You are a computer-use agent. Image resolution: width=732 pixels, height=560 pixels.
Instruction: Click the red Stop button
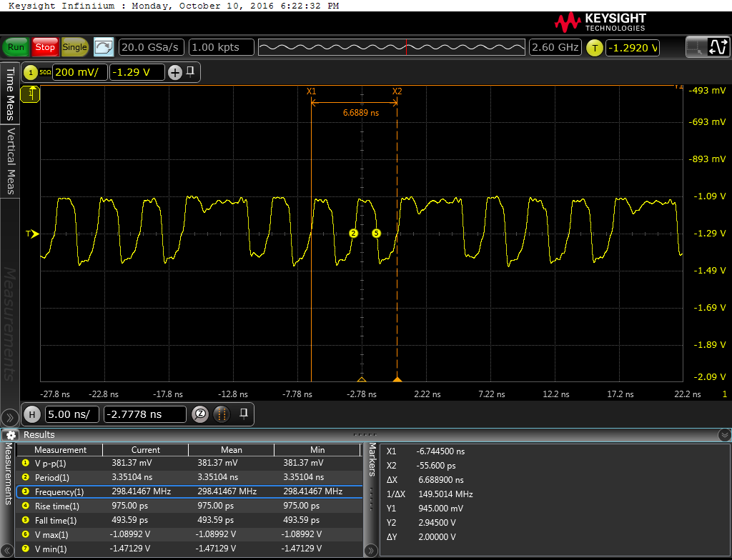[x=45, y=47]
